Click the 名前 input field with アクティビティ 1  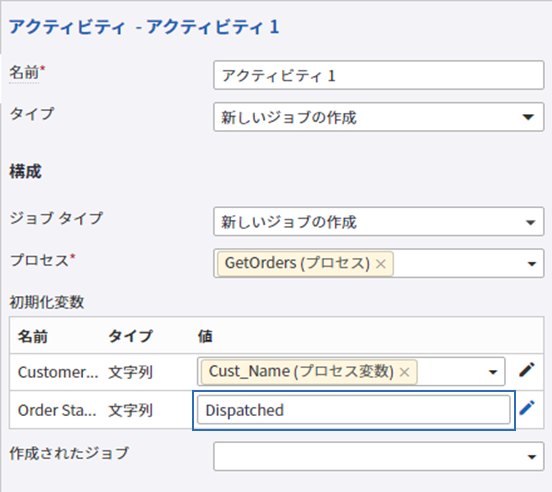coord(378,75)
